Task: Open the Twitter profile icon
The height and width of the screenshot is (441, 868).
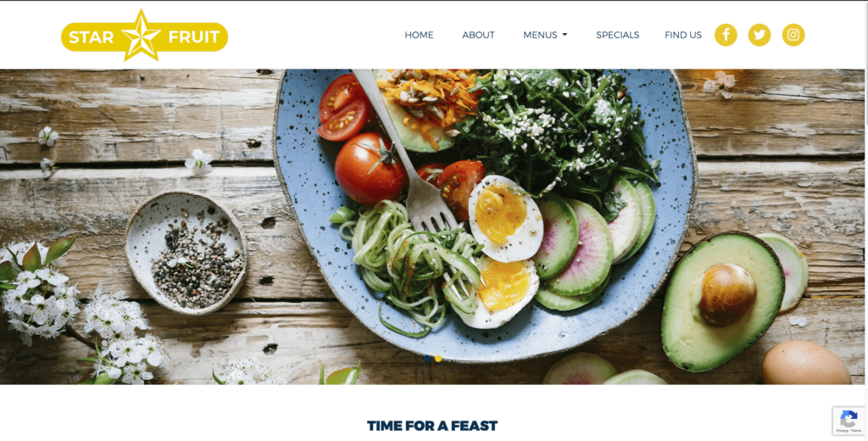Action: pyautogui.click(x=759, y=35)
